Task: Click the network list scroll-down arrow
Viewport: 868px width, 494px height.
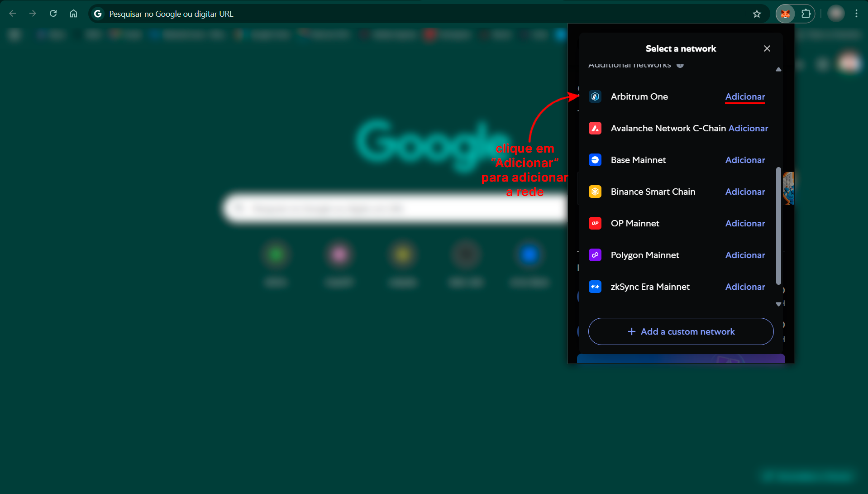Action: coord(778,304)
